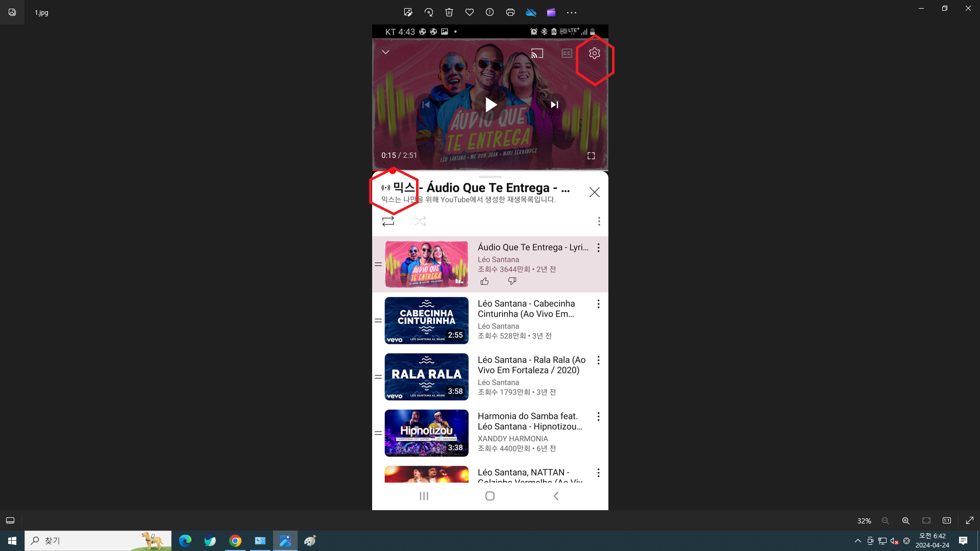Enter full screen mode
Screen dimensions: 980x551
coord(970,521)
